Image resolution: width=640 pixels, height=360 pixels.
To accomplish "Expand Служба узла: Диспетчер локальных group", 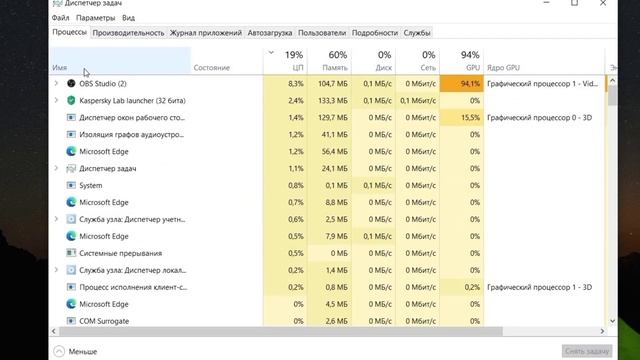I will pyautogui.click(x=56, y=270).
